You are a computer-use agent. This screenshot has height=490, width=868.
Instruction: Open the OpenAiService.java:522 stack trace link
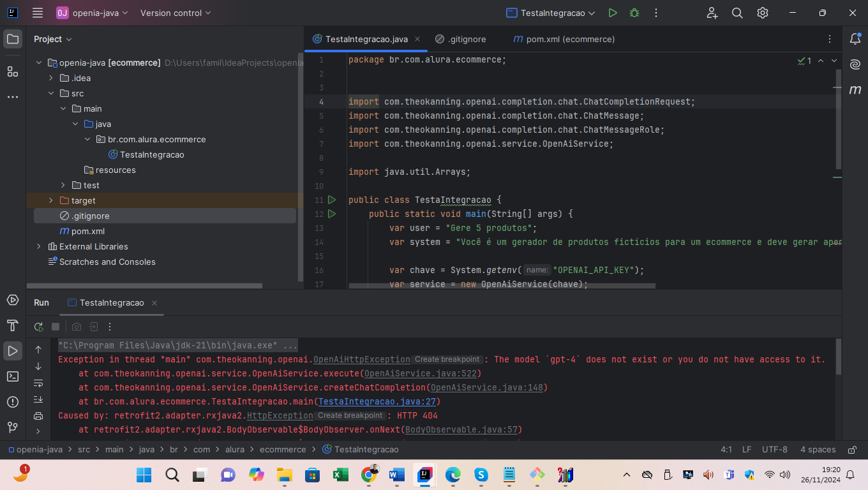click(420, 373)
